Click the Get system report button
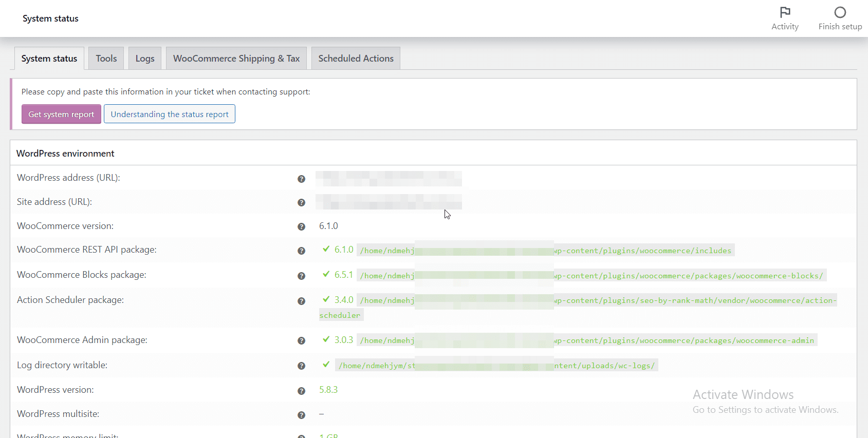 pos(61,114)
